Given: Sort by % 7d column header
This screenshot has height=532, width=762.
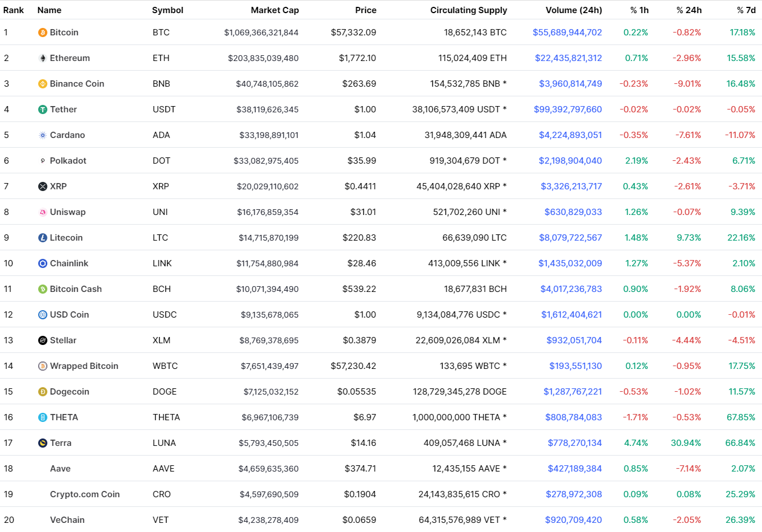Looking at the screenshot, I should click(746, 10).
